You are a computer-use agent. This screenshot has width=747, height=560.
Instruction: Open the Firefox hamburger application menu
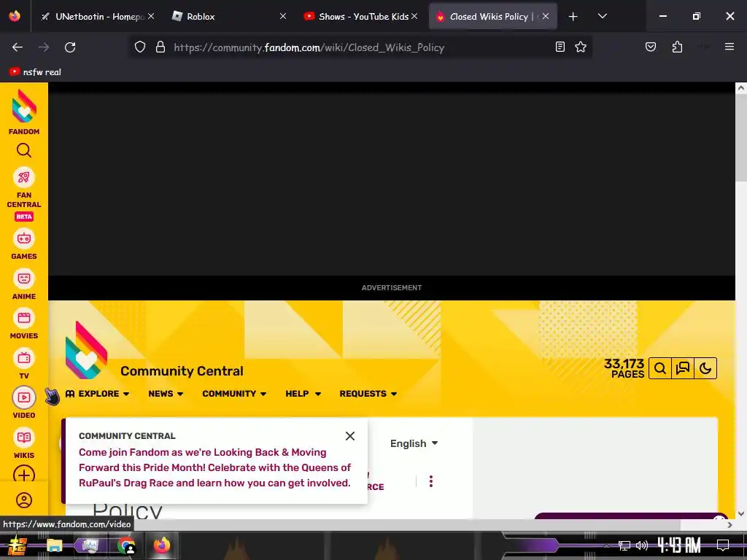tap(729, 47)
